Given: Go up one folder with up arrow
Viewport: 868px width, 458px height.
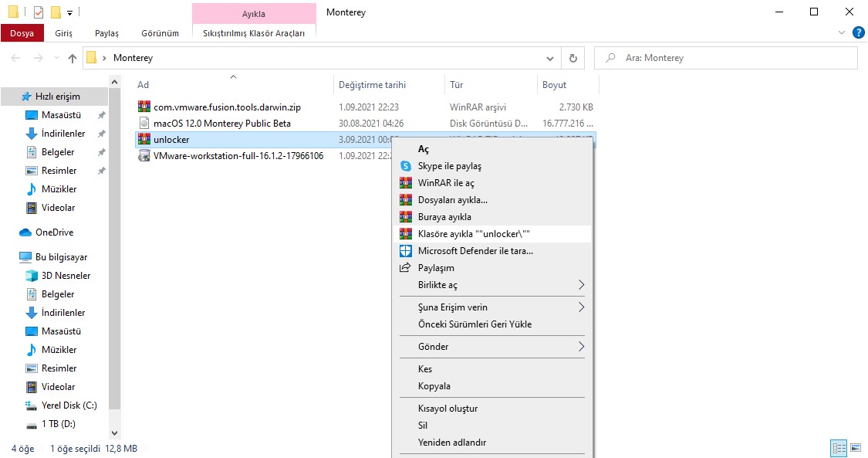Looking at the screenshot, I should (73, 58).
